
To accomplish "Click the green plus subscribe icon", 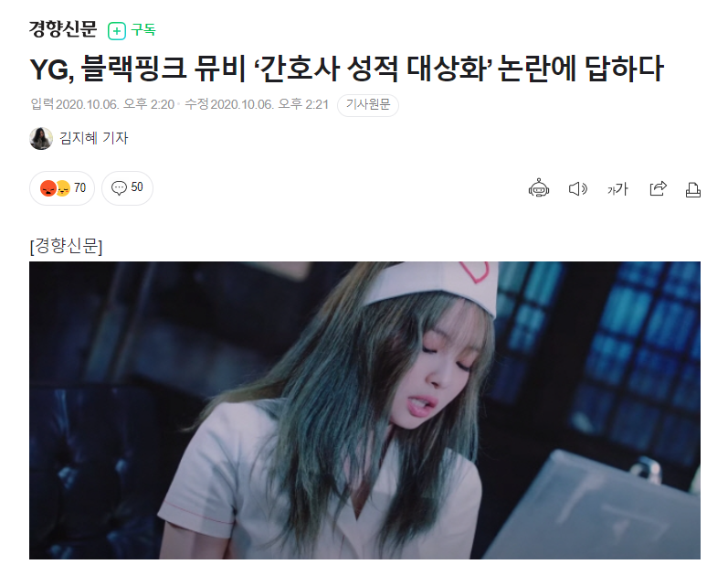I will [117, 31].
